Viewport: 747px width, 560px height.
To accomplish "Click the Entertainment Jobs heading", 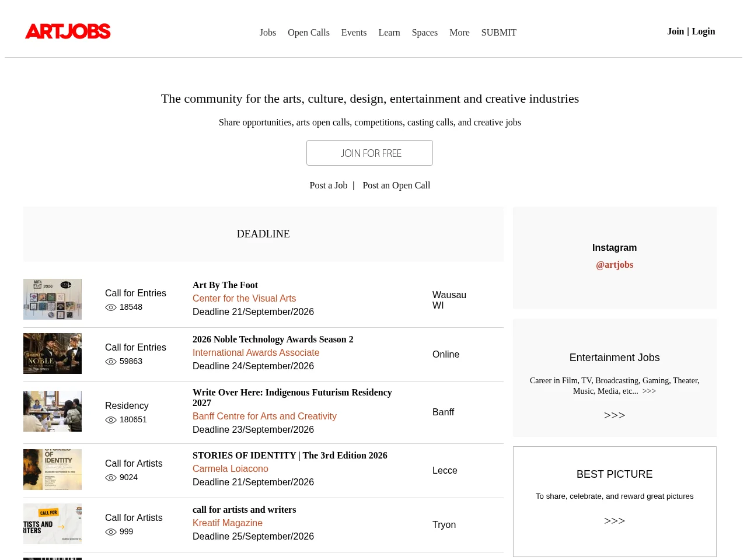I will pyautogui.click(x=615, y=358).
